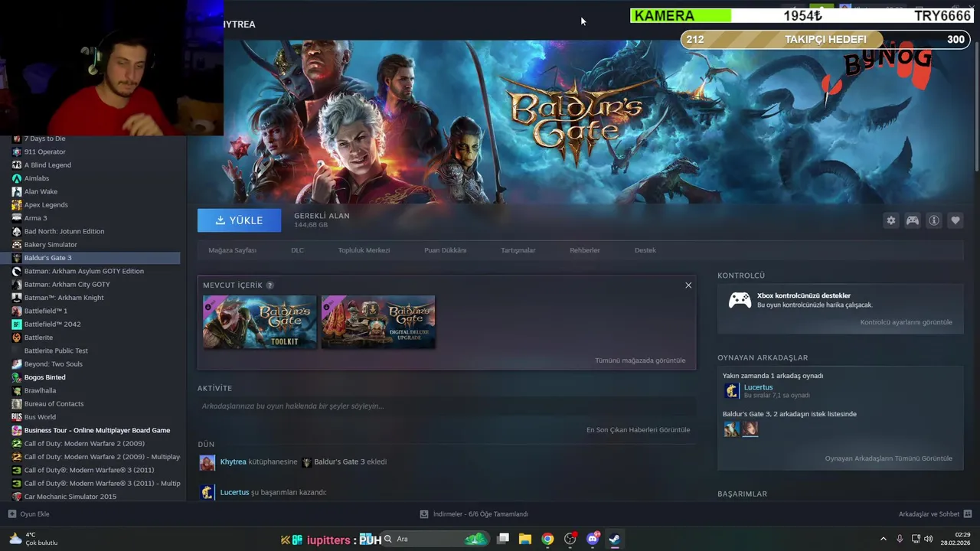Viewport: 980px width, 551px height.
Task: Click the Battlerite icon in library list
Action: (x=17, y=337)
